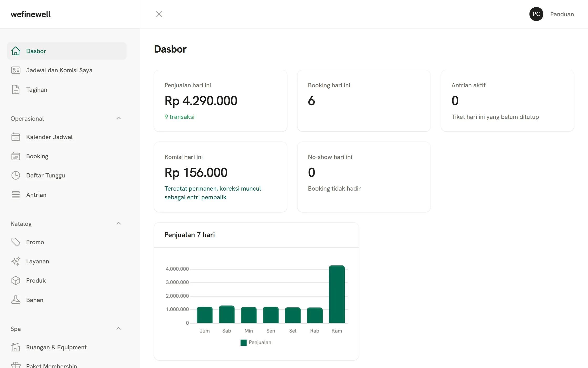Click the Booking hari ini card label
Screen dimensions: 588x368
[329, 85]
